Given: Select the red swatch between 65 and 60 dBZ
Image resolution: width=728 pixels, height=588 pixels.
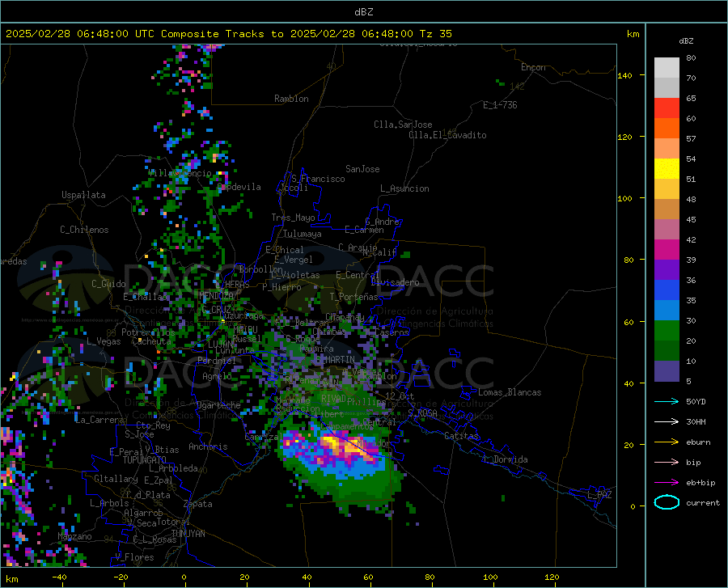Looking at the screenshot, I should tap(667, 108).
